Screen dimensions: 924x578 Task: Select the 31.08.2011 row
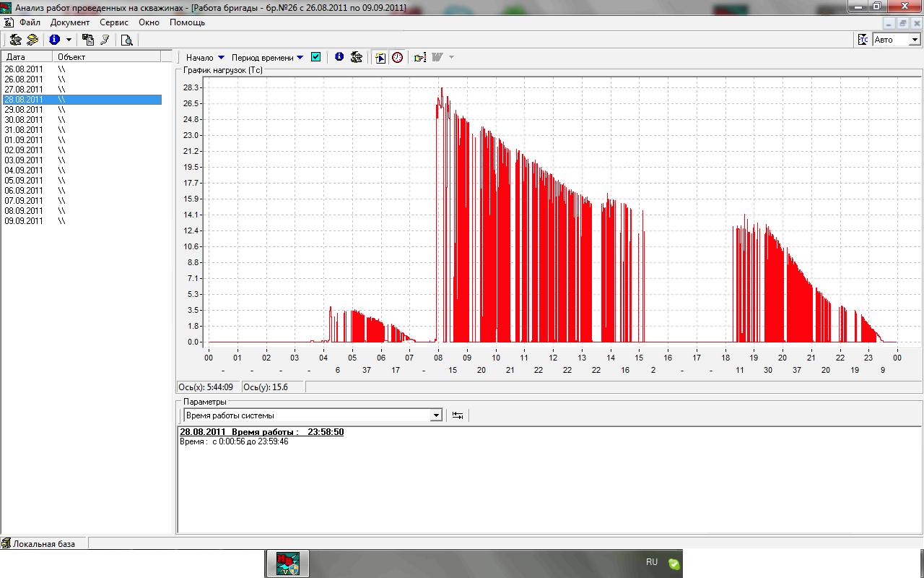coord(82,130)
